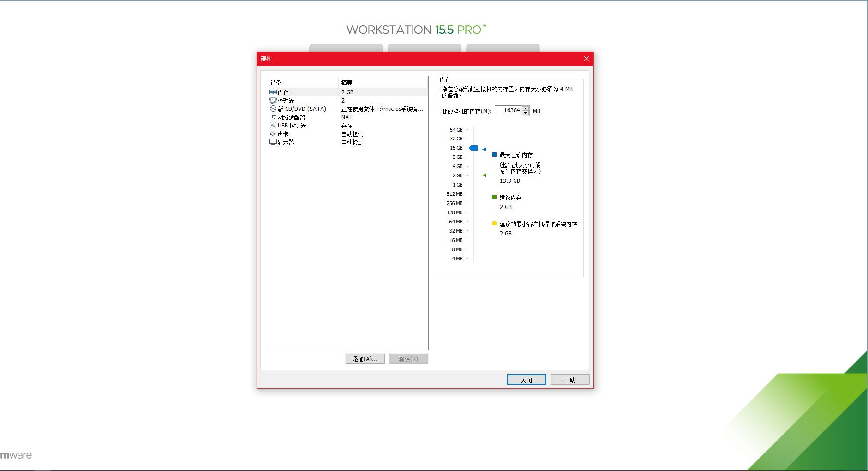This screenshot has height=471, width=868.
Task: Click the memory slider handle at 16 GB
Action: [473, 148]
